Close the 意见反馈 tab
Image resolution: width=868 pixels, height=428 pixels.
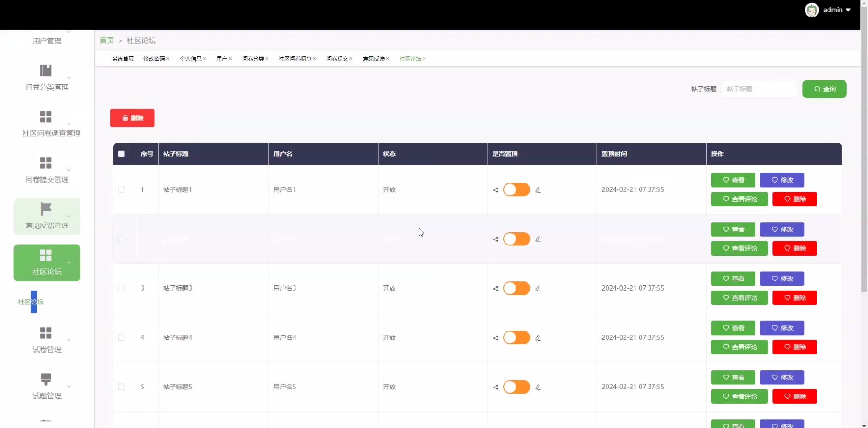click(x=388, y=59)
